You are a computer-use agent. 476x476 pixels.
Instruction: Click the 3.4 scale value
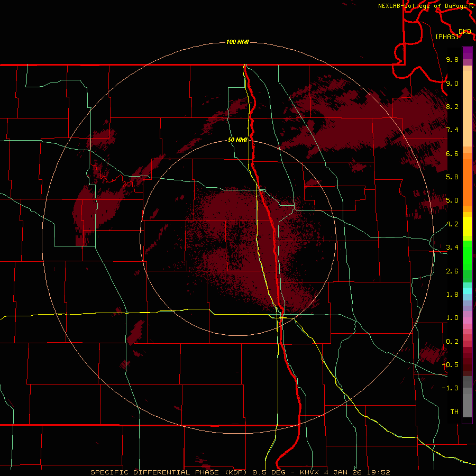(452, 248)
